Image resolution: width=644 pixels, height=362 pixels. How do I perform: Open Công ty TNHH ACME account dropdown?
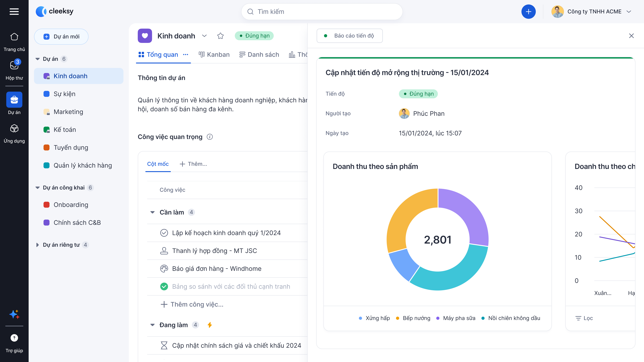pyautogui.click(x=629, y=11)
